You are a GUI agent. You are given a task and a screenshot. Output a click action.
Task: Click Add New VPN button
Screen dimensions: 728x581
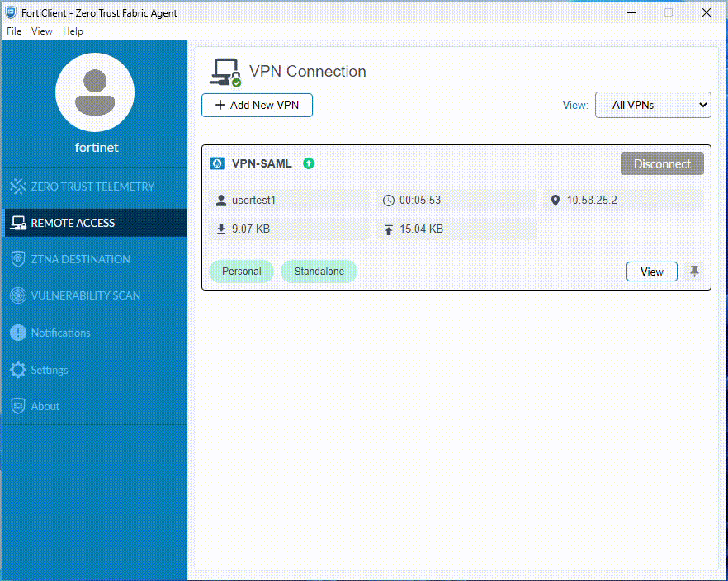click(257, 106)
